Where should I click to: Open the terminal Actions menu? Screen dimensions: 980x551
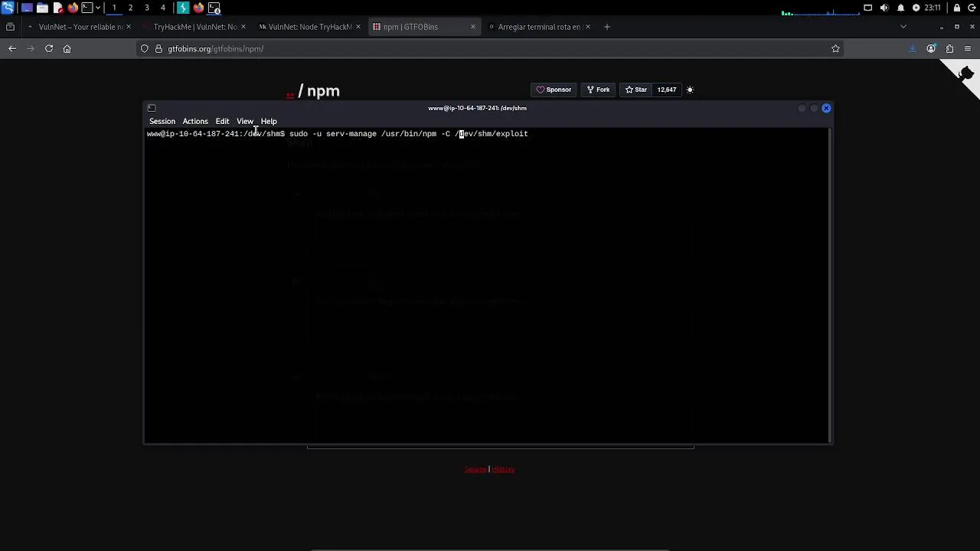point(195,122)
